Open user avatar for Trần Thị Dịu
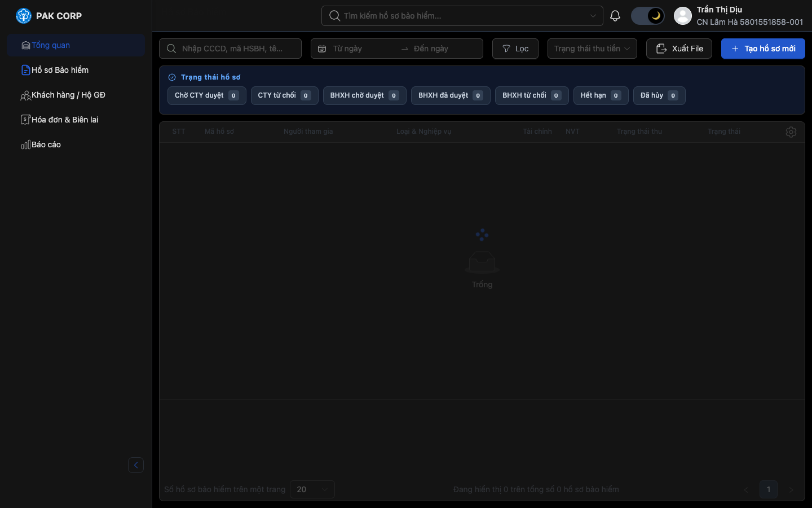The width and height of the screenshot is (812, 508). point(683,16)
